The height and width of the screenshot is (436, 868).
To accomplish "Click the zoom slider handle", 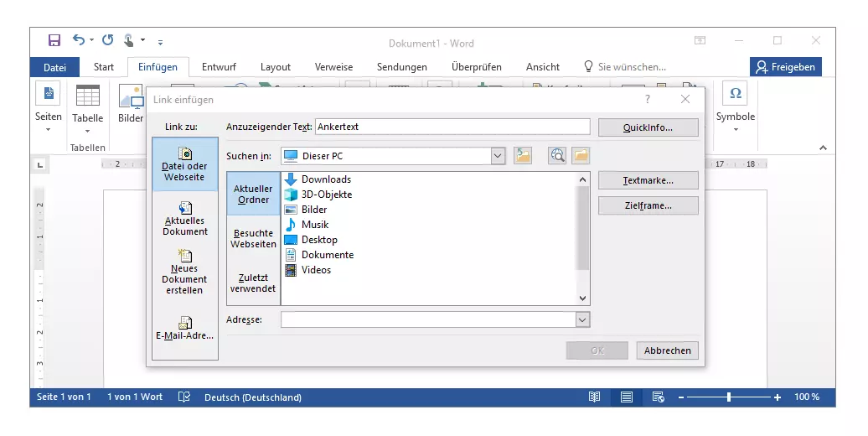I will tap(729, 397).
